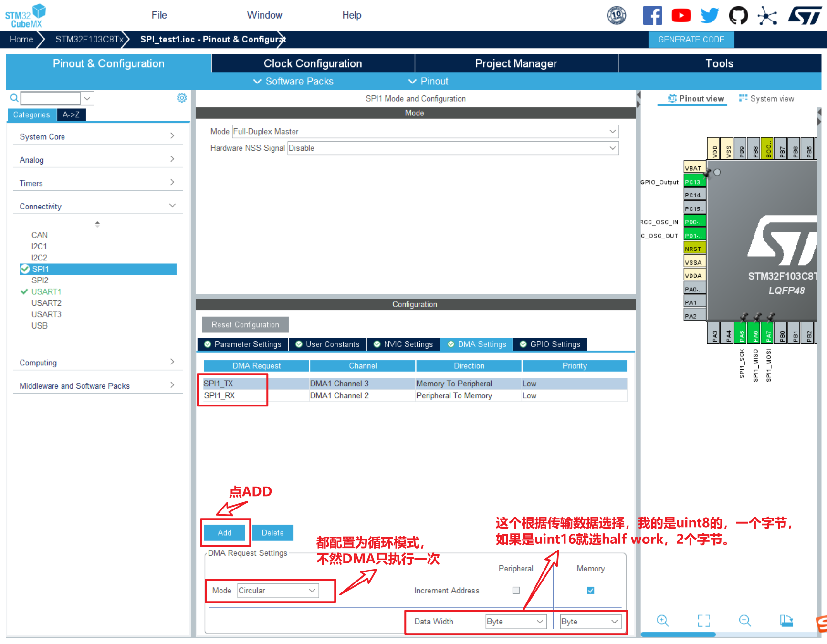Open the Twitter bird icon
This screenshot has height=644, width=827.
pos(710,16)
